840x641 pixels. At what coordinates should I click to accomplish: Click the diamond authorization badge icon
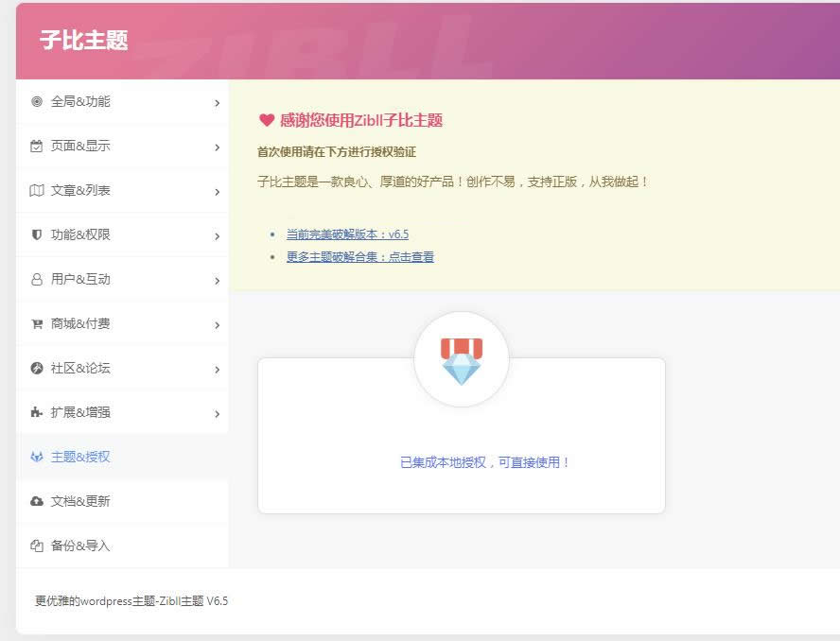tap(462, 360)
